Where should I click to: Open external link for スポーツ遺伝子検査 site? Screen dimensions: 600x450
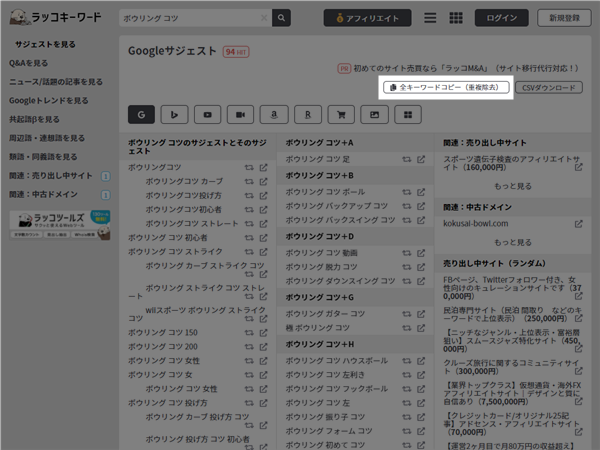[579, 167]
